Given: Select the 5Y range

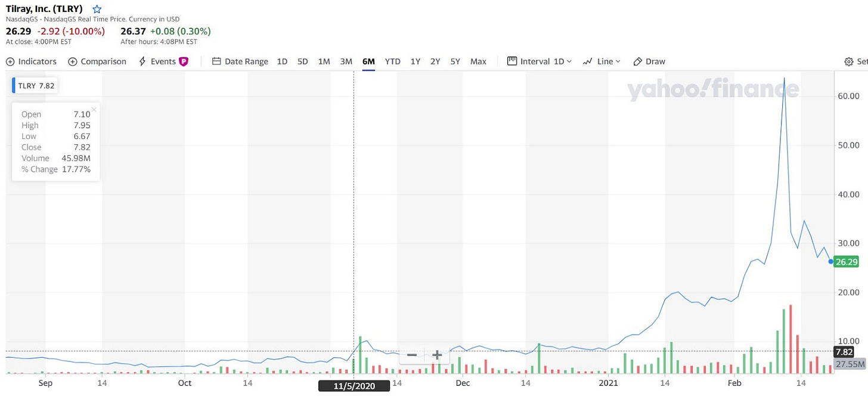Looking at the screenshot, I should tap(455, 61).
